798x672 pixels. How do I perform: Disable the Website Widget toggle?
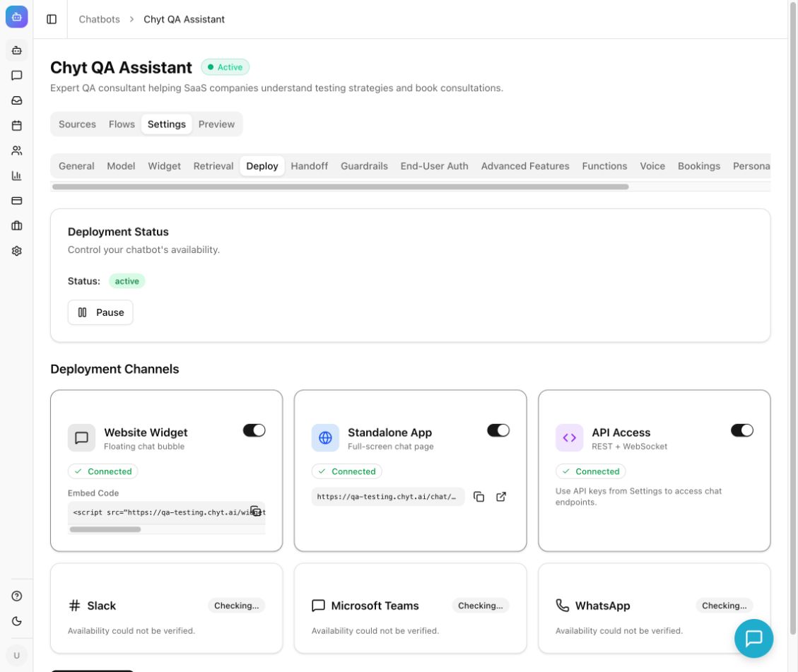254,430
